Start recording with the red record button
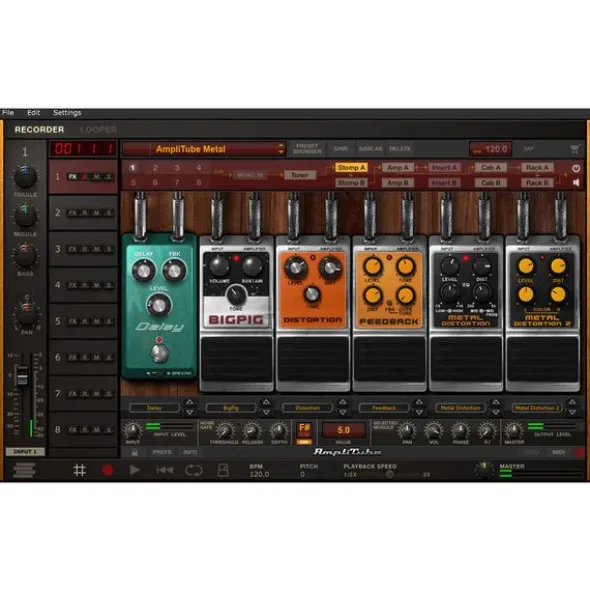Viewport: 590px width, 591px height. [x=107, y=470]
